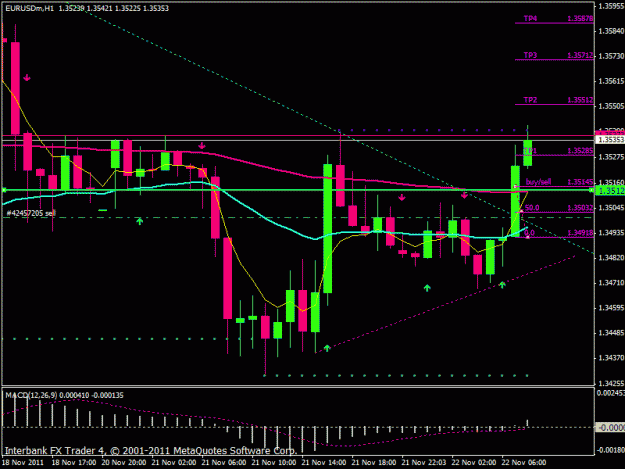Select the buy/sell level label
Screen dimensions: 625x469
[x=538, y=182]
